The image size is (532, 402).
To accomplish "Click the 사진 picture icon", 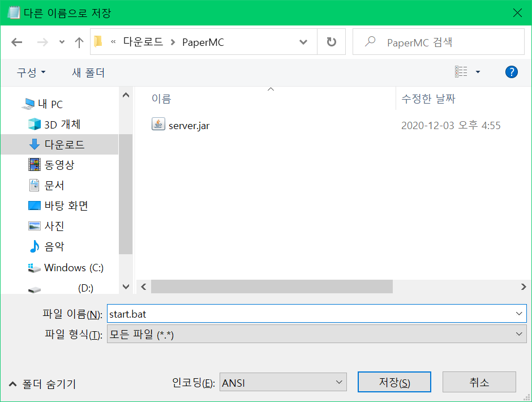I will [35, 226].
